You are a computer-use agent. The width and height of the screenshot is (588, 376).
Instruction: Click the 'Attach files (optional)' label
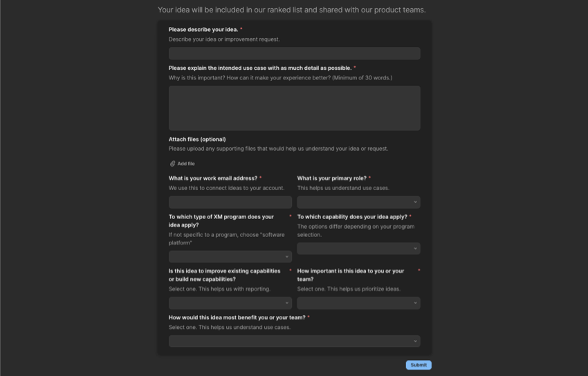point(197,139)
